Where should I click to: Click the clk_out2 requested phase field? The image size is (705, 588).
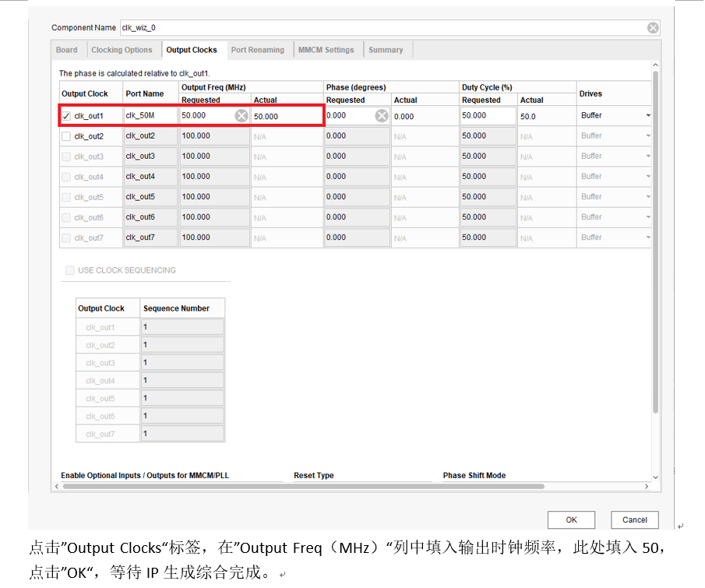(357, 136)
